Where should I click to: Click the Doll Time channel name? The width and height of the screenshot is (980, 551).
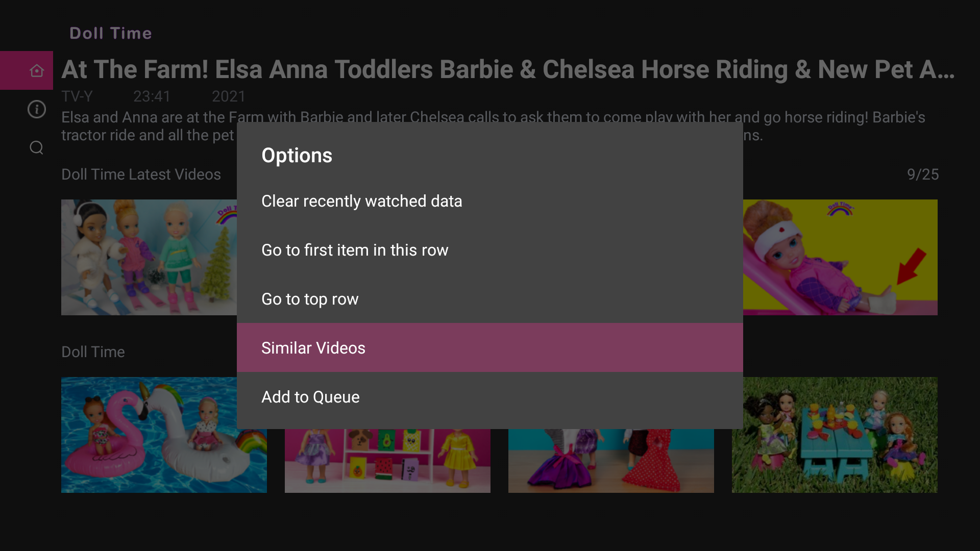pyautogui.click(x=110, y=33)
